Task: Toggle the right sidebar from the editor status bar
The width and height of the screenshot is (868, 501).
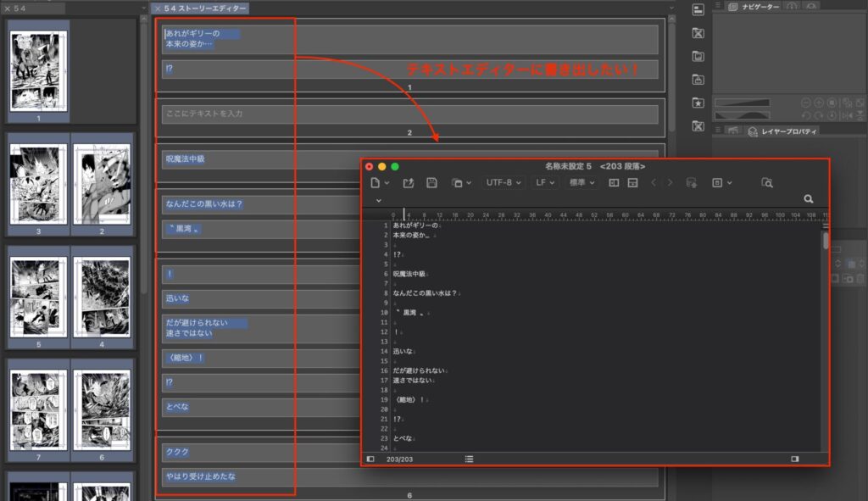Action: (794, 459)
